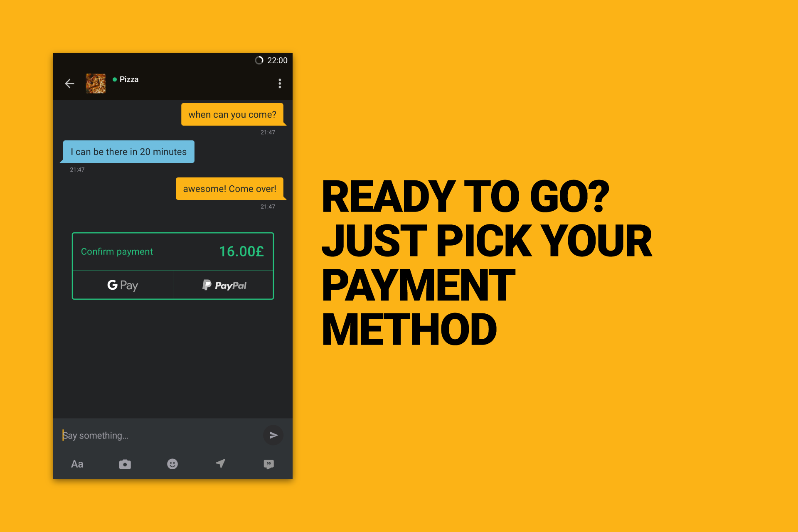Open the camera icon in chat toolbar
Image resolution: width=798 pixels, height=532 pixels.
coord(124,463)
